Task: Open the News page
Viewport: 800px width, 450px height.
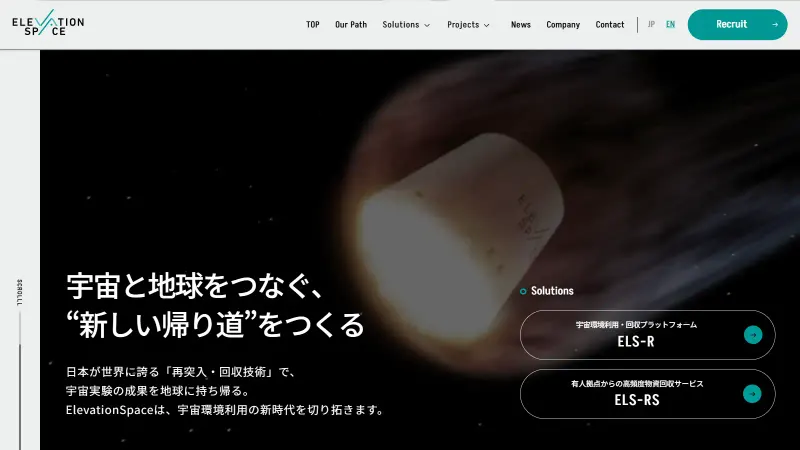Action: (x=521, y=24)
